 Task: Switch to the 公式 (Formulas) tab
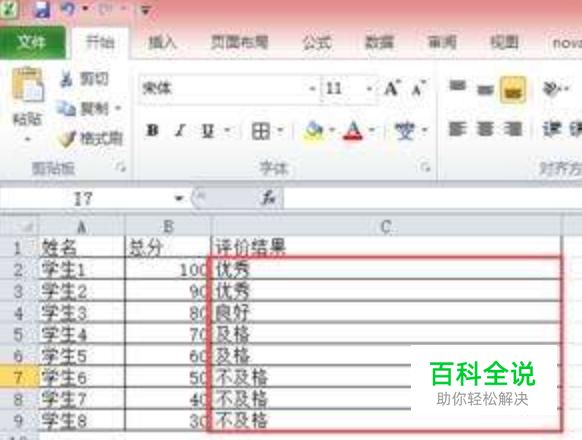coord(317,43)
